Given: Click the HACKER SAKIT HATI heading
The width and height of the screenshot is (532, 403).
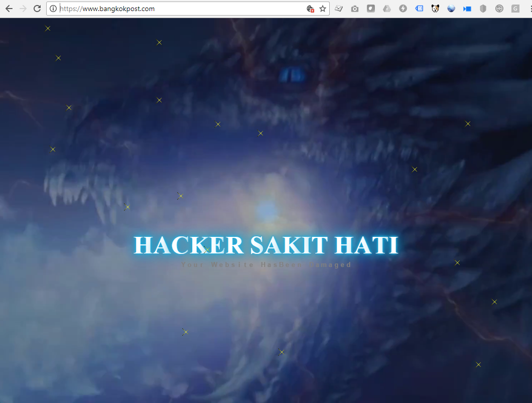Looking at the screenshot, I should 266,245.
